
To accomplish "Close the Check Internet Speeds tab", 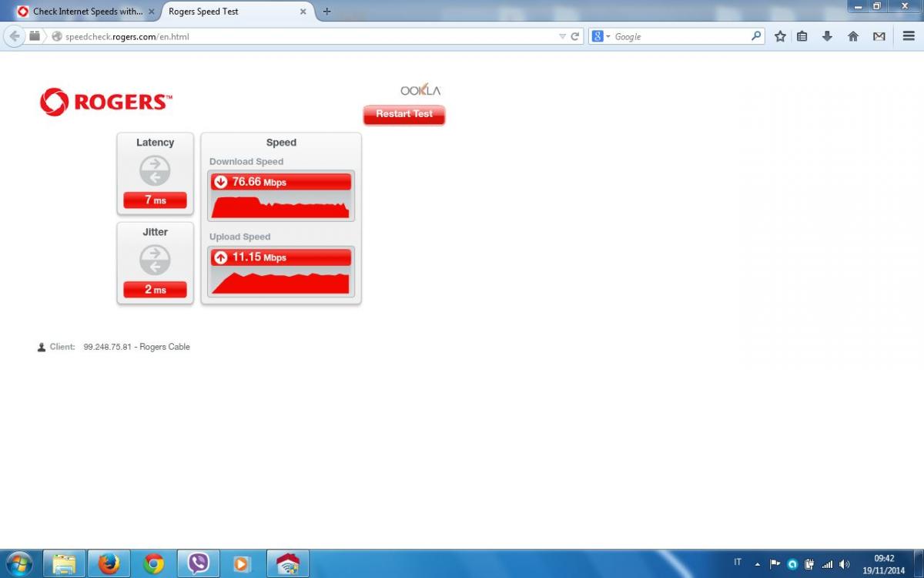I will click(151, 12).
